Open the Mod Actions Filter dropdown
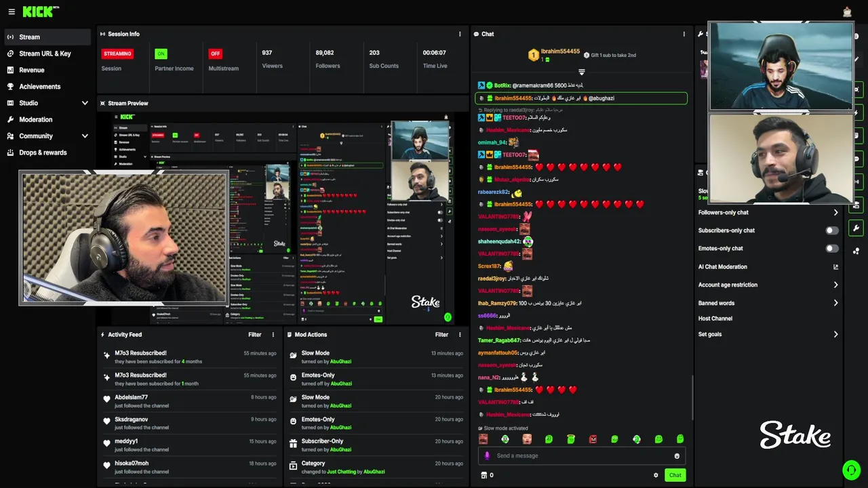Image resolution: width=868 pixels, height=488 pixels. coord(441,334)
